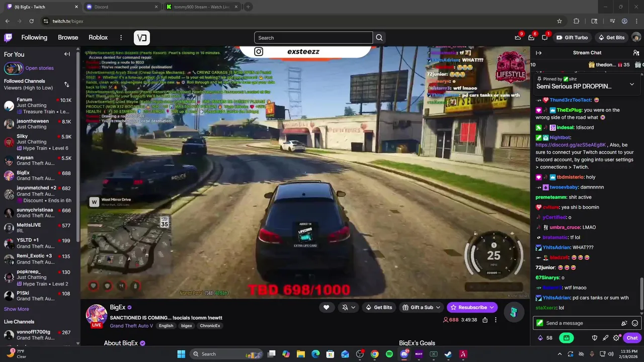This screenshot has height=362, width=644.
Task: Focus the Twitch search field
Action: pos(313,38)
